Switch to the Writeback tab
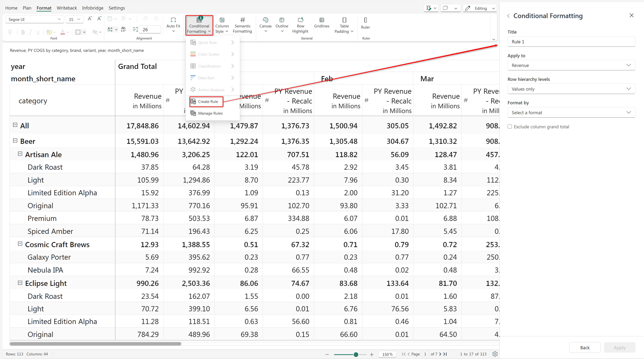This screenshot has width=644, height=359. pos(67,8)
